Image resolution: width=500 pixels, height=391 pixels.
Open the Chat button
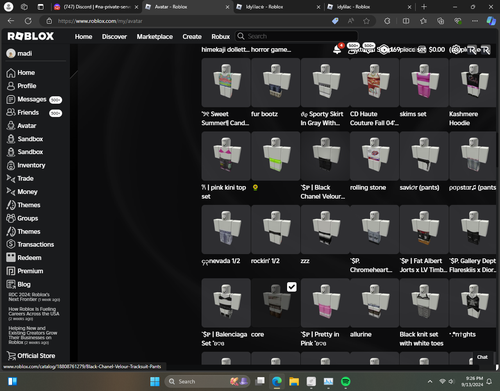coord(482,357)
